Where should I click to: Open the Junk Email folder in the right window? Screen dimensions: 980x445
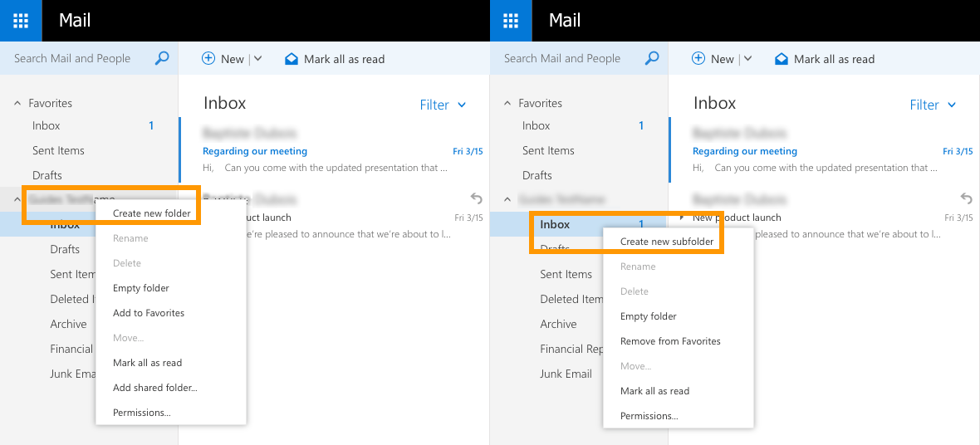(x=566, y=374)
